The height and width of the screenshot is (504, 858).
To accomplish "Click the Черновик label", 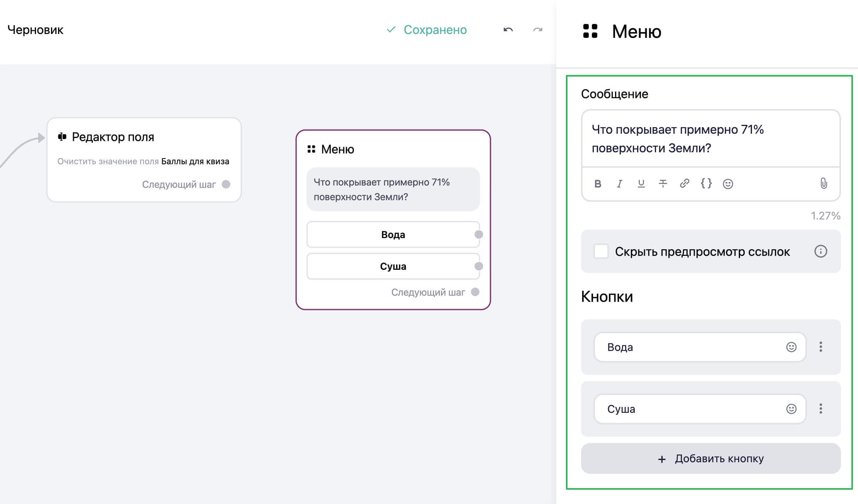I will pos(35,30).
